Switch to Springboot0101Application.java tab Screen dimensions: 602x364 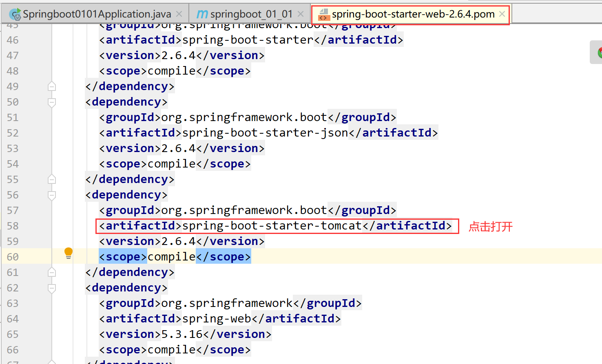[97, 14]
